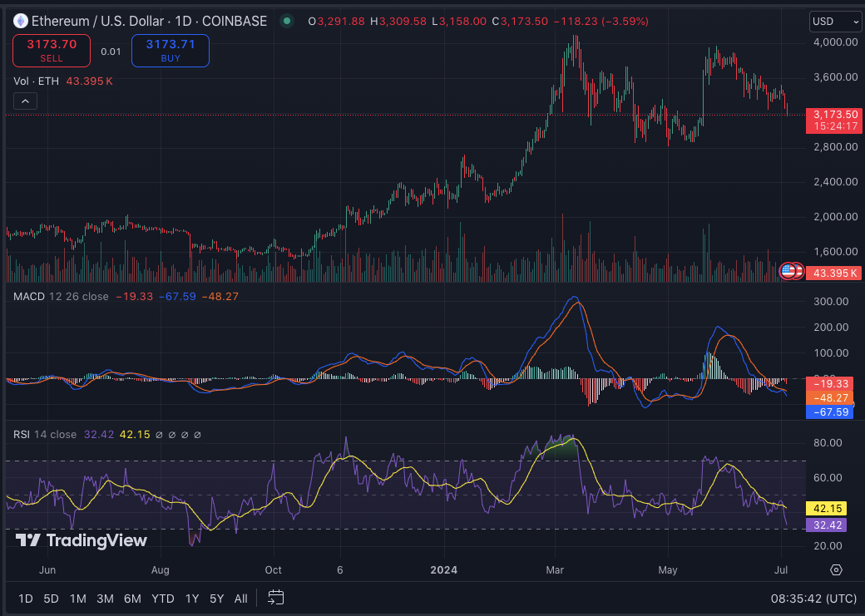865x616 pixels.
Task: Select the 3M time range
Action: tap(105, 599)
